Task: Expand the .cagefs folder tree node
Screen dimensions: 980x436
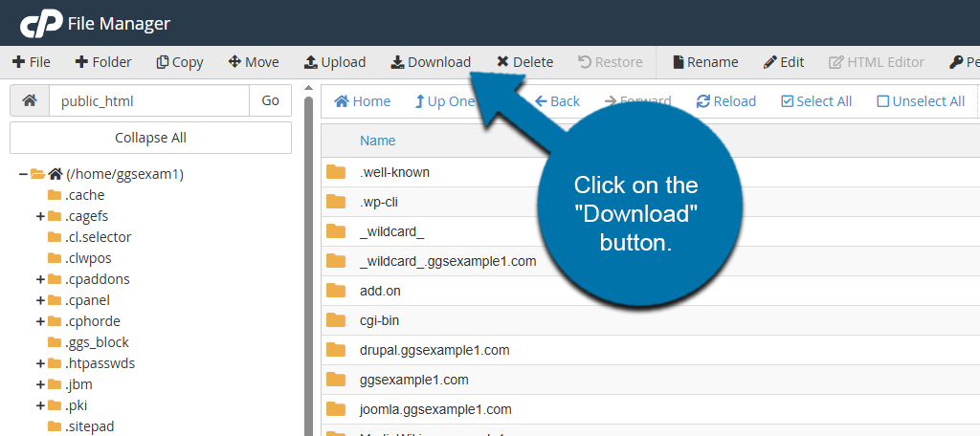Action: pos(40,216)
